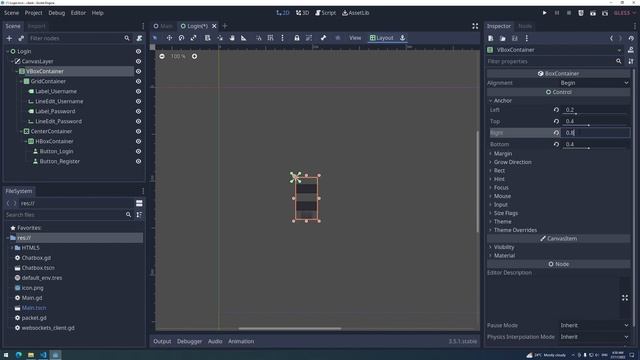Open the skeleton bone options icon

coord(323,38)
